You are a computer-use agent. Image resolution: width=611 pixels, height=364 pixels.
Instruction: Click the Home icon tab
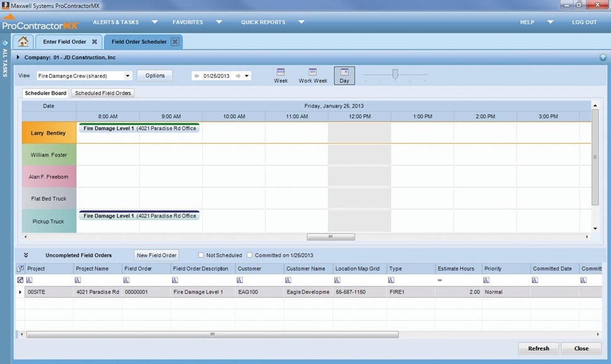(23, 41)
